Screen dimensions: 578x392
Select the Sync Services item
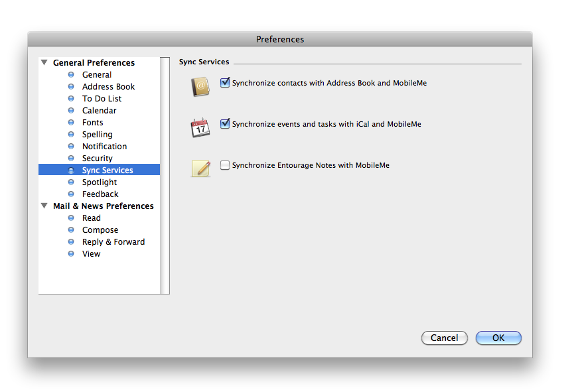(99, 170)
